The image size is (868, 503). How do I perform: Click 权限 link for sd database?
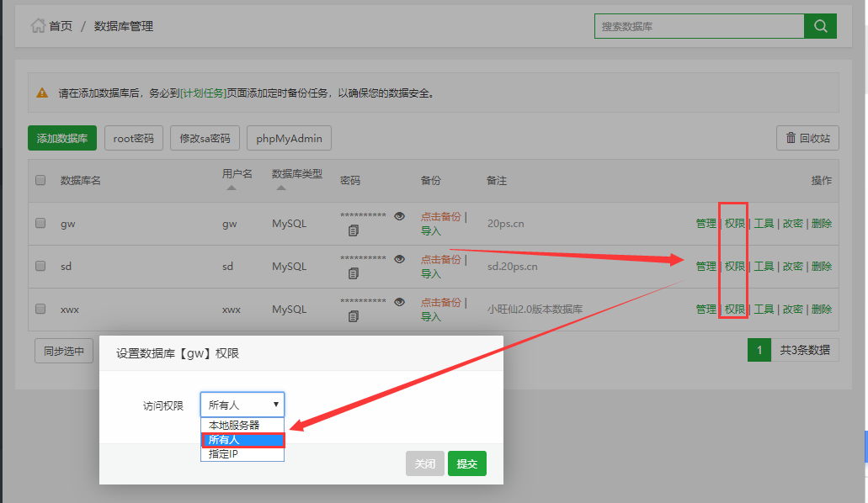(735, 266)
